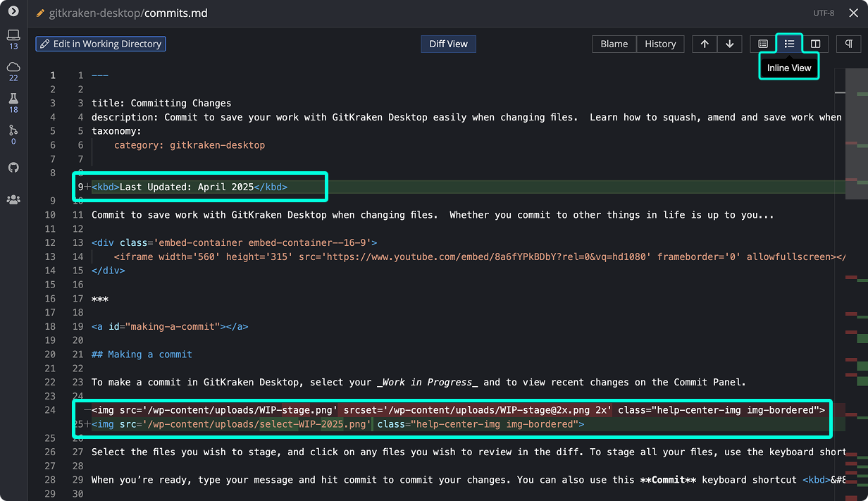Switch to the Diff View tab

pyautogui.click(x=448, y=44)
